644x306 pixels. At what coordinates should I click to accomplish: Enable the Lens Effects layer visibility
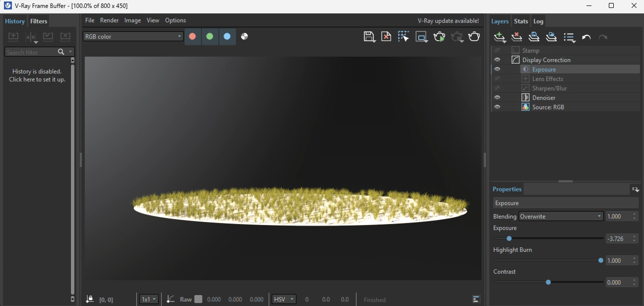point(497,79)
